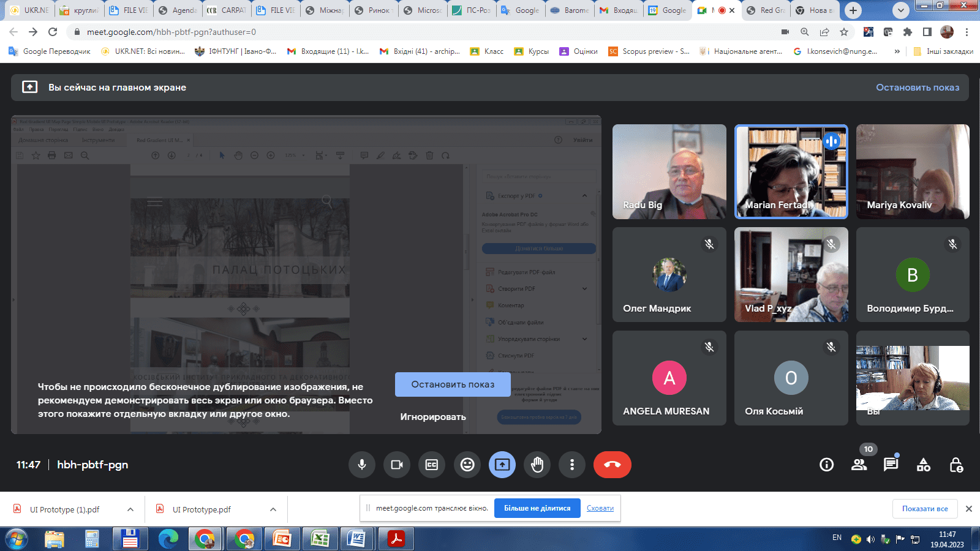This screenshot has height=551, width=980.
Task: Expand options for UI Prototype.pdf download
Action: point(273,509)
